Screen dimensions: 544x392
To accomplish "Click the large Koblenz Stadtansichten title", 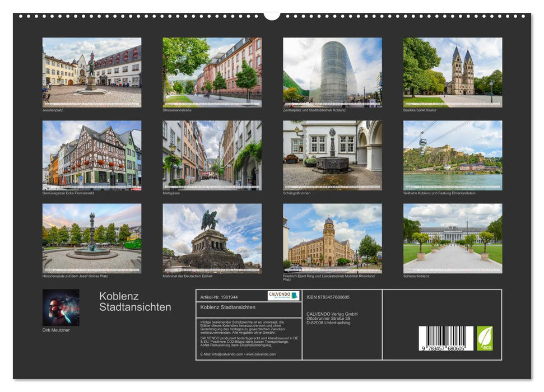I will (135, 302).
